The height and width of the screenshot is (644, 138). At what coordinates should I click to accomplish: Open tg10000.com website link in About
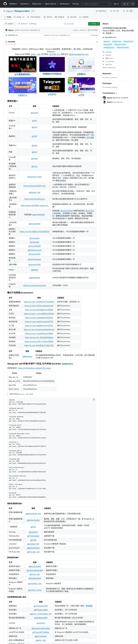click(x=110, y=37)
